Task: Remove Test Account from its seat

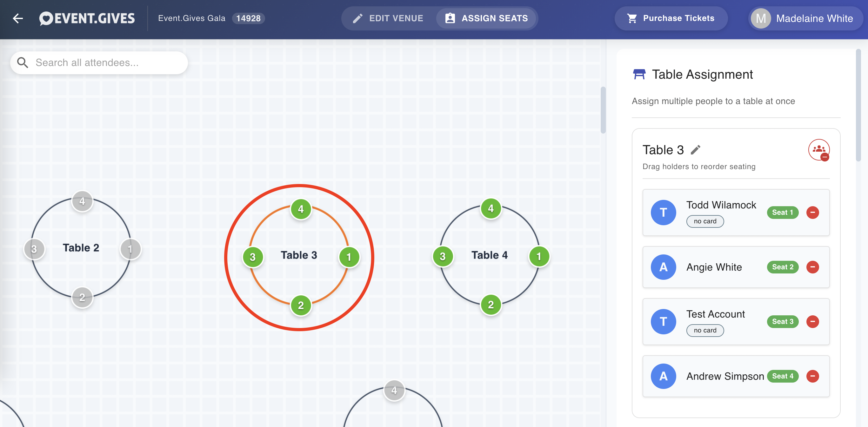Action: [812, 322]
